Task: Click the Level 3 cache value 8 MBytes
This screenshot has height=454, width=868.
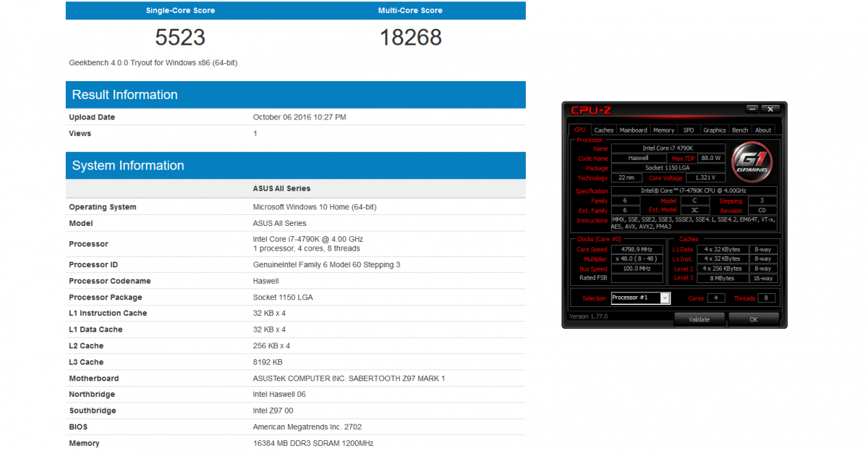Action: (721, 278)
